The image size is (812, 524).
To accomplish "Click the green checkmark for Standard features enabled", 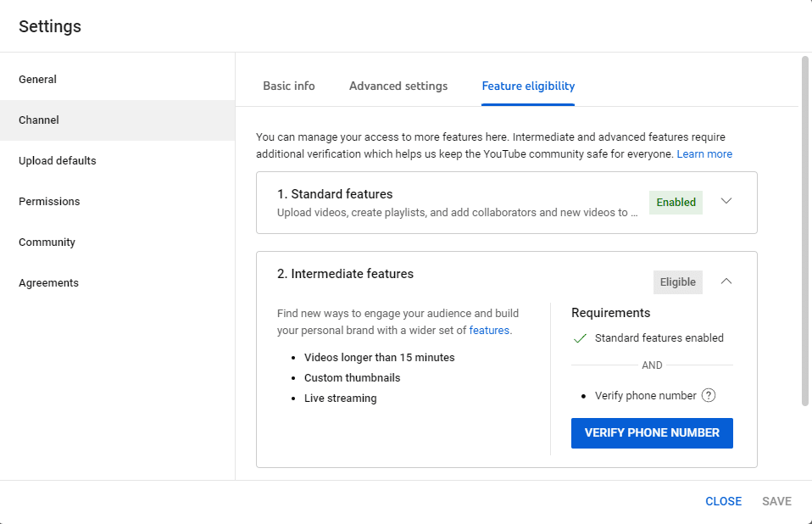I will coord(580,338).
